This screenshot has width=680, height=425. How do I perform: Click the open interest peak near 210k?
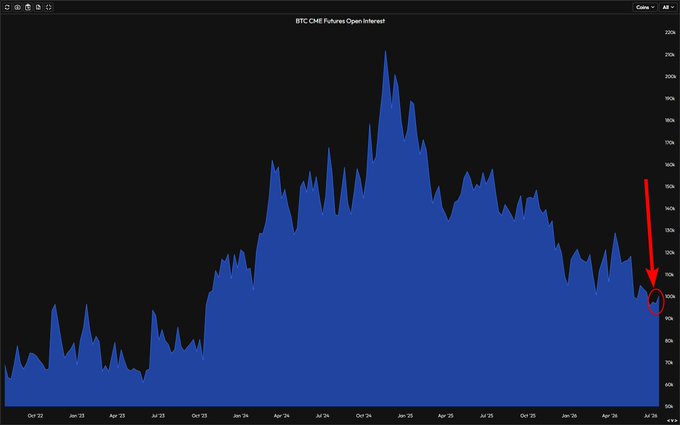(x=385, y=52)
